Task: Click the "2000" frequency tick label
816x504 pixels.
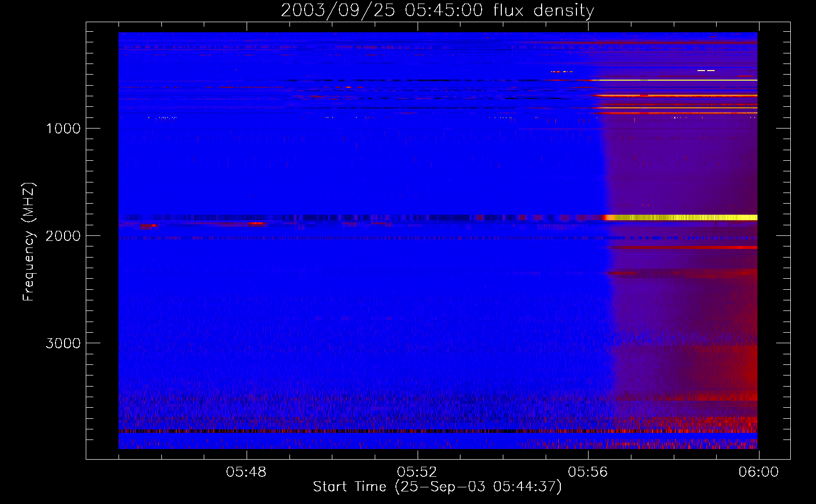Action: (x=63, y=236)
